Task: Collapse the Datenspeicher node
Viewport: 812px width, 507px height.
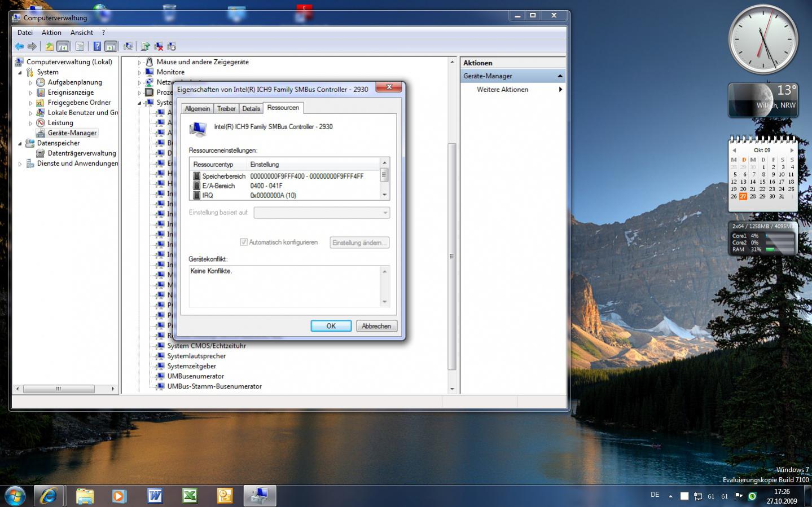Action: (20, 143)
